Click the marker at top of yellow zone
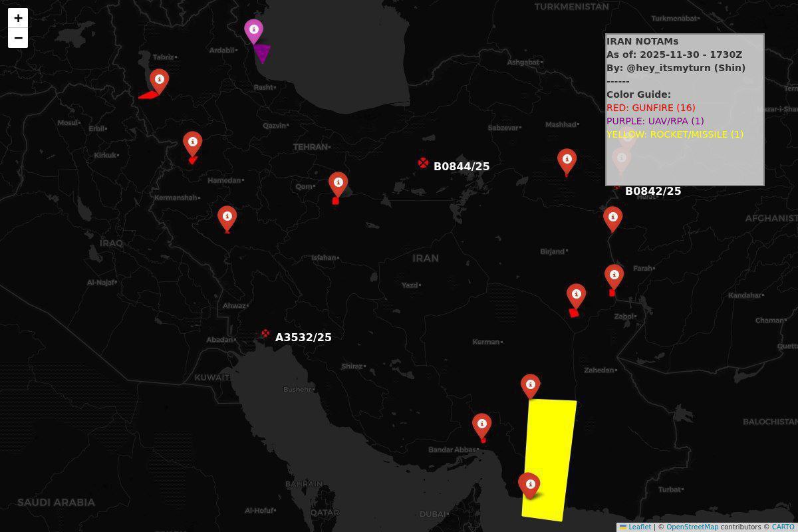798x532 pixels. tap(530, 385)
